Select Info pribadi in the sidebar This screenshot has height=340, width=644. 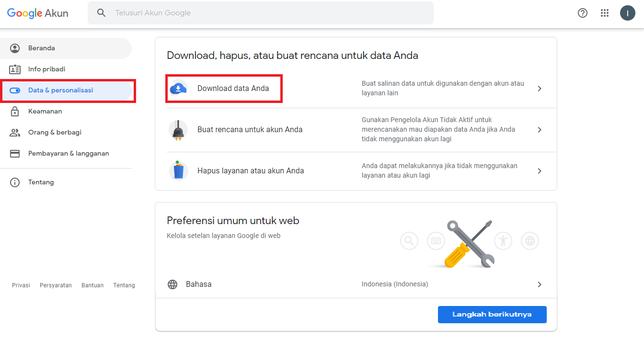pyautogui.click(x=46, y=69)
